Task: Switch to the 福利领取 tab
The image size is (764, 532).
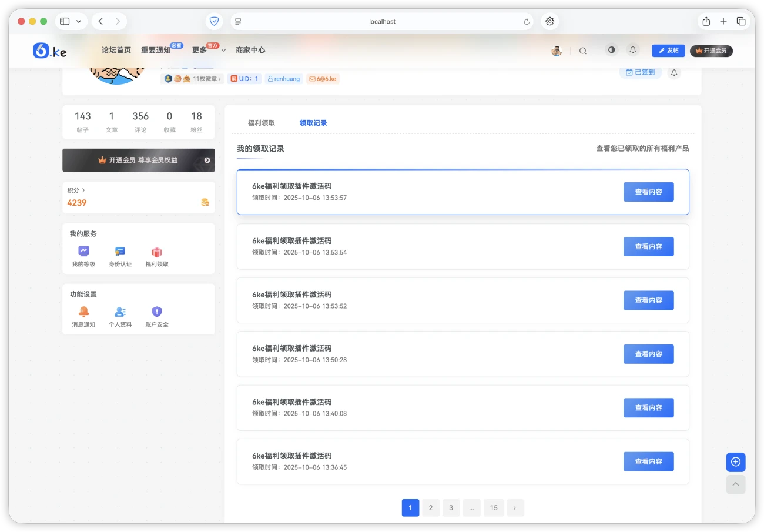Action: point(261,123)
